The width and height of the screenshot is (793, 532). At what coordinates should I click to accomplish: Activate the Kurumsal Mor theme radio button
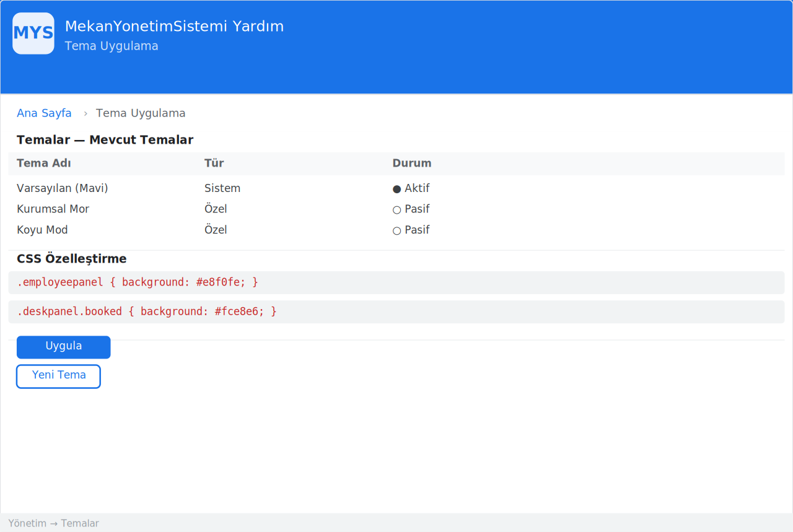(x=397, y=210)
